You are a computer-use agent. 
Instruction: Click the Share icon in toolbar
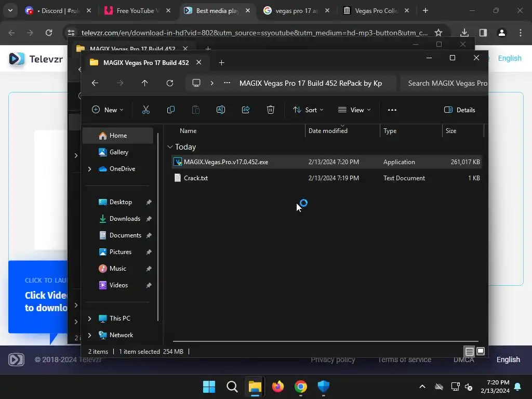pyautogui.click(x=246, y=110)
